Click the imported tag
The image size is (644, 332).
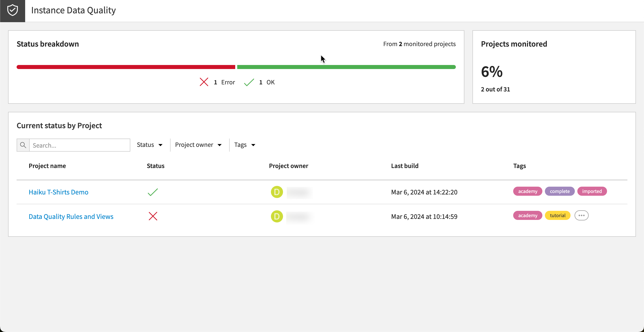coord(592,191)
